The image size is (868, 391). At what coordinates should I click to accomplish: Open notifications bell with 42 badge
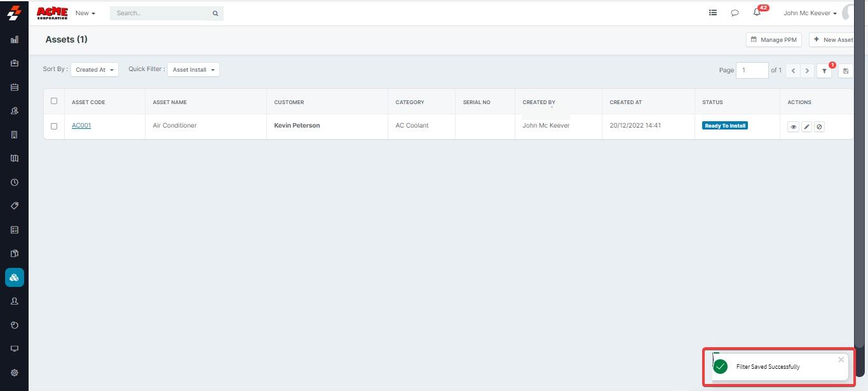(x=757, y=12)
